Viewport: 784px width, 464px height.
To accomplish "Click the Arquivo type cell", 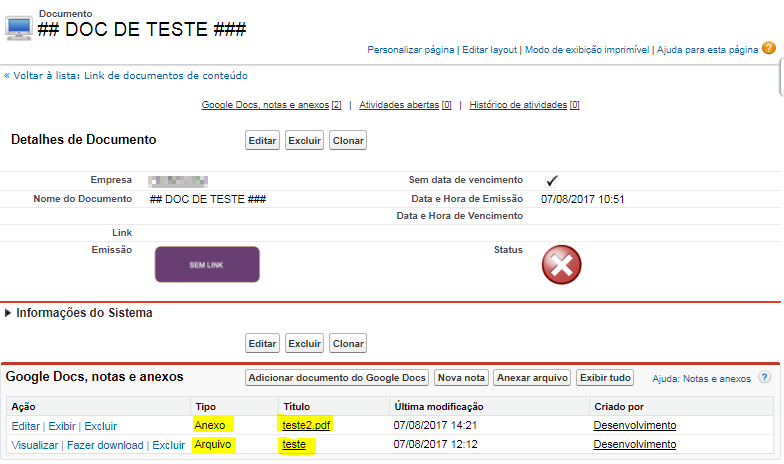I will [x=213, y=444].
